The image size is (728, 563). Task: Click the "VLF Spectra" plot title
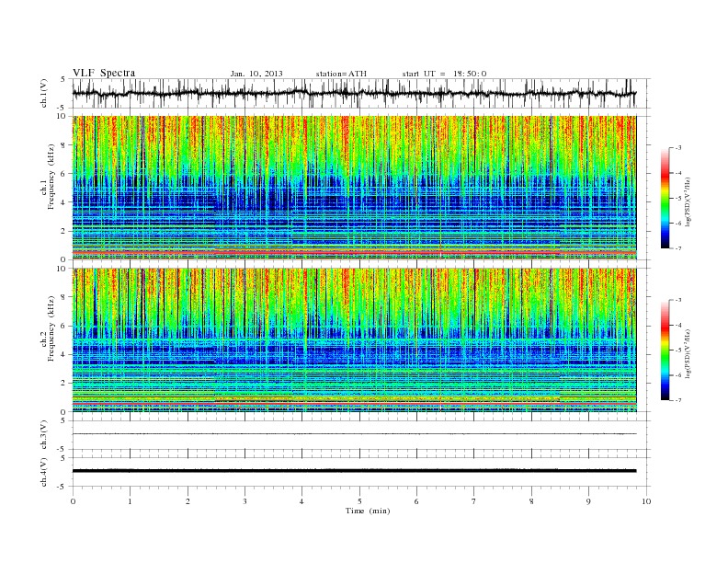(104, 73)
